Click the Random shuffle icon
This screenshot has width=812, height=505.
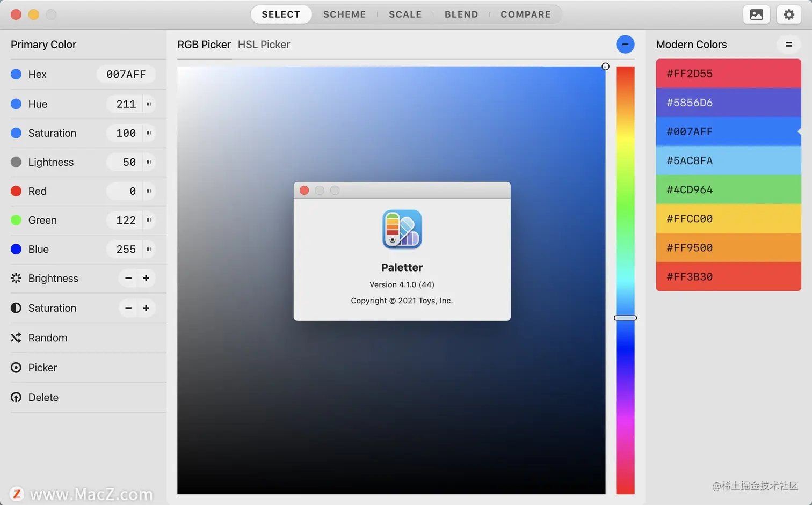16,338
